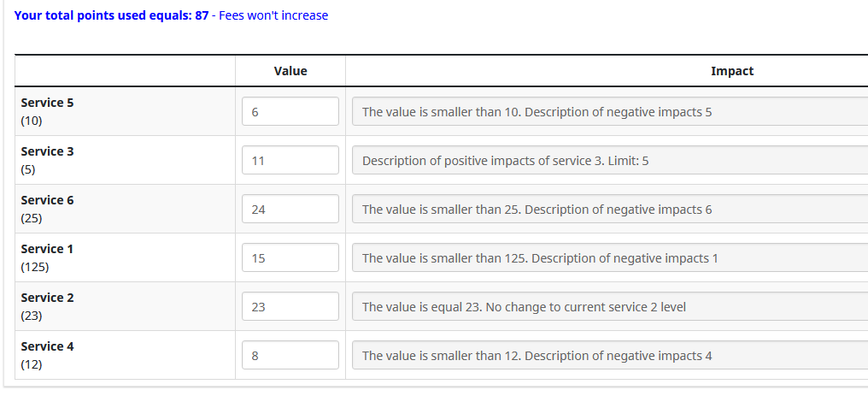Click the Service 6 row label
This screenshot has height=396, width=868.
[x=48, y=200]
